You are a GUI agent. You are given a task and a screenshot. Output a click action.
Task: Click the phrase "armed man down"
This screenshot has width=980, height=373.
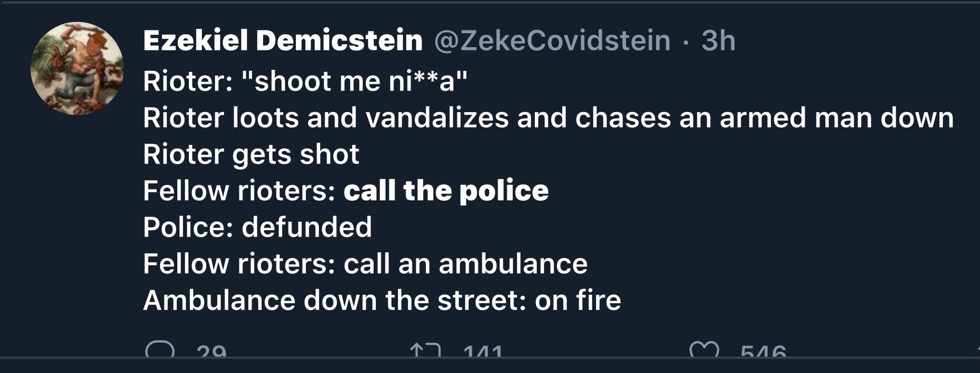coord(836,118)
